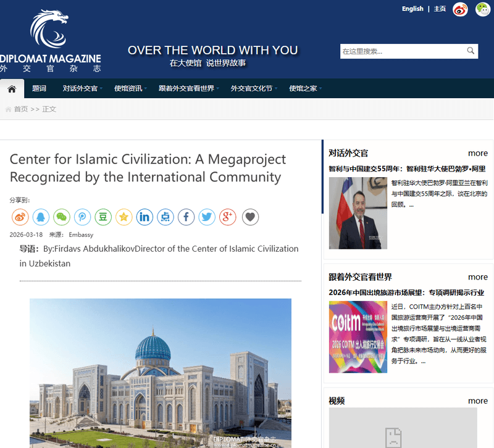The image size is (494, 448).
Task: Open the COITM banner thumbnail
Action: (x=358, y=337)
